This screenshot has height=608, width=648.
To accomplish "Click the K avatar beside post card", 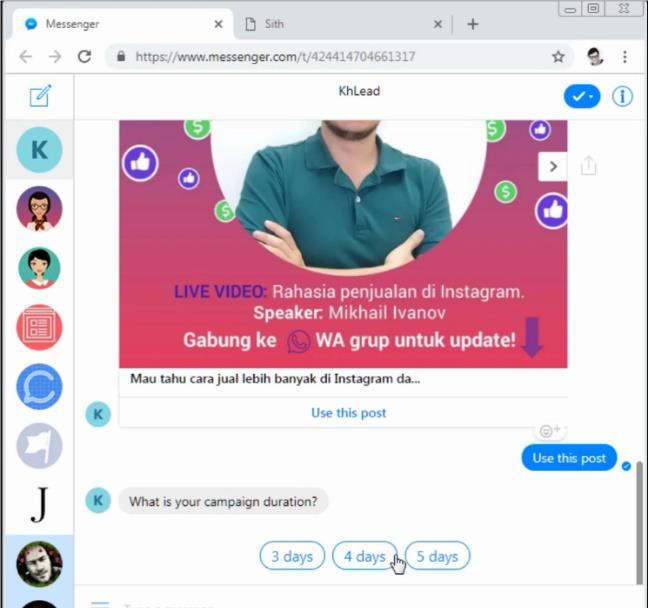I will (98, 414).
